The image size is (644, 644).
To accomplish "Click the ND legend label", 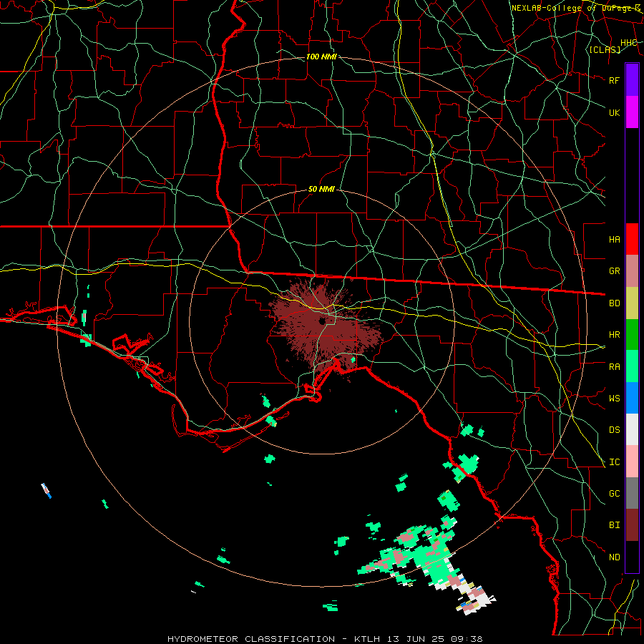I will (614, 557).
